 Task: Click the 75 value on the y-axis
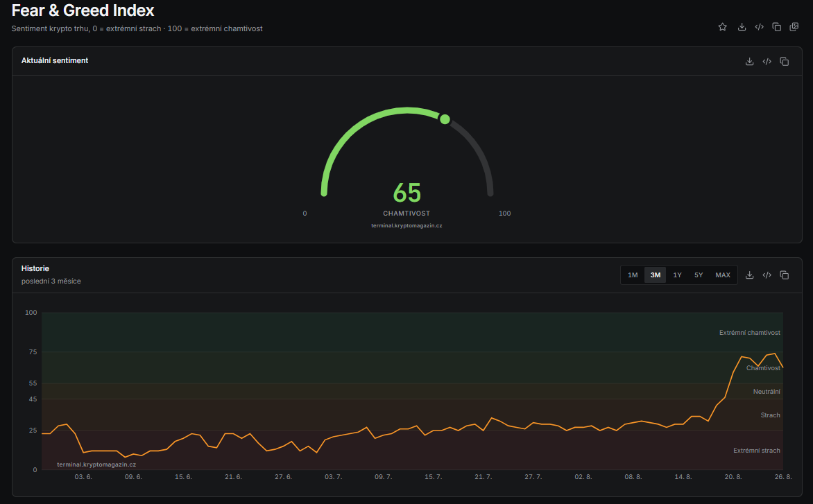tap(33, 352)
